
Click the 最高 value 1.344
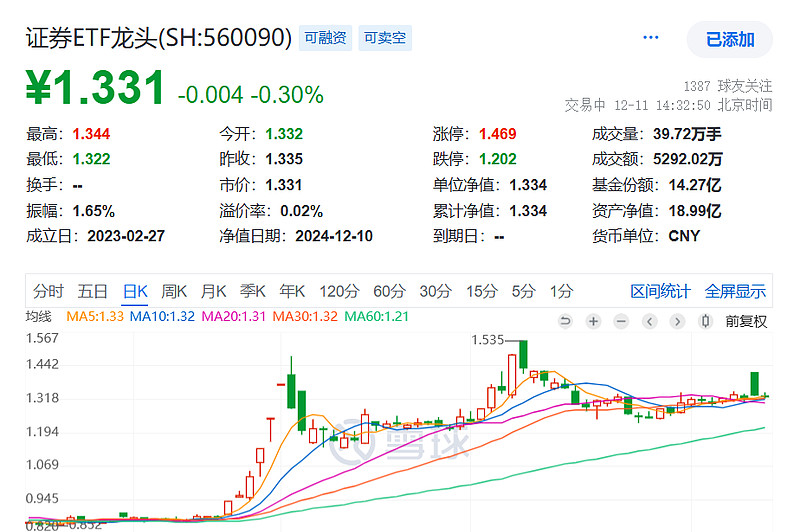point(91,134)
